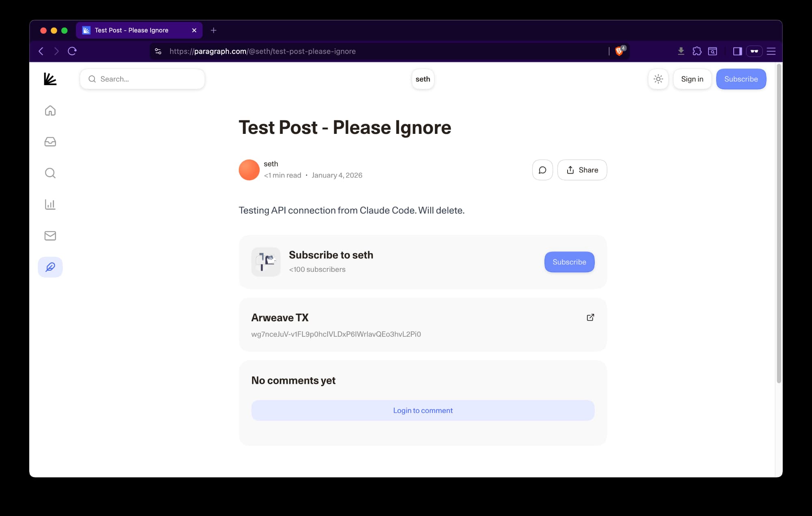Open a new browser tab
812x516 pixels.
coord(214,30)
